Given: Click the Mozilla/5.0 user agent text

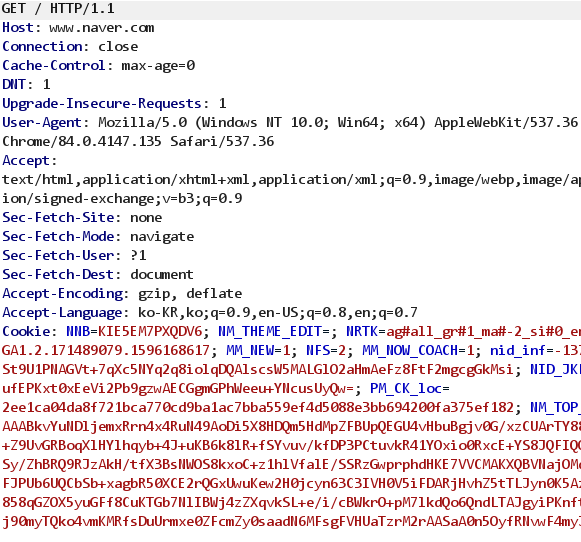Looking at the screenshot, I should coord(142,122).
